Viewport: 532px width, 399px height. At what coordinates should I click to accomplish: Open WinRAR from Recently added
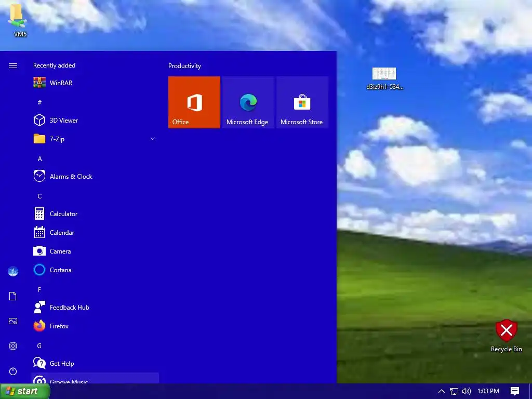(95, 83)
